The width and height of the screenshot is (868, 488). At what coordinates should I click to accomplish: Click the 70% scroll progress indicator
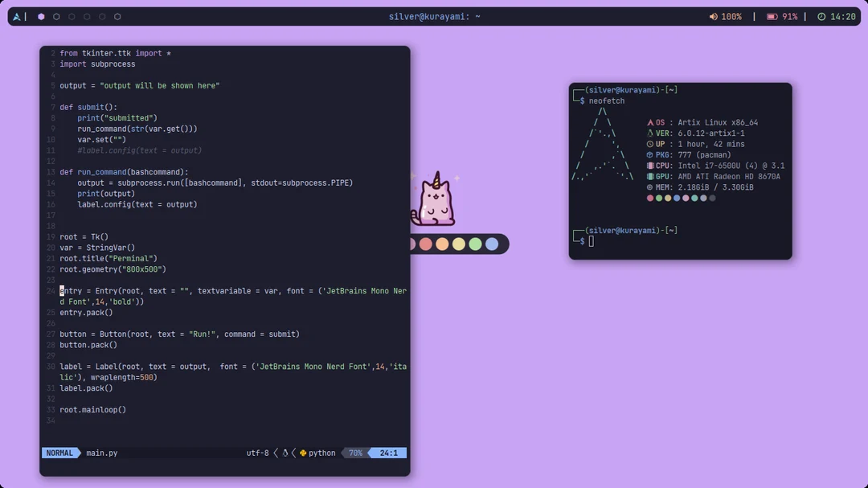355,453
